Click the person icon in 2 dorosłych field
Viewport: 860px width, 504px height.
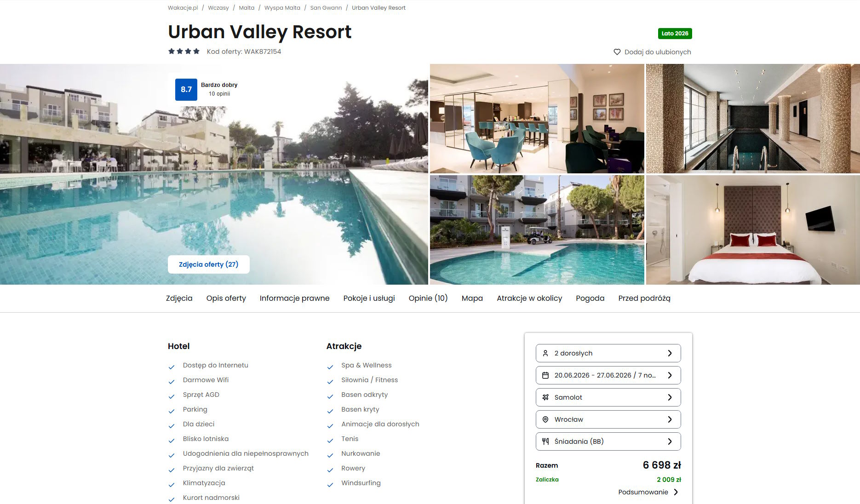[x=545, y=353]
